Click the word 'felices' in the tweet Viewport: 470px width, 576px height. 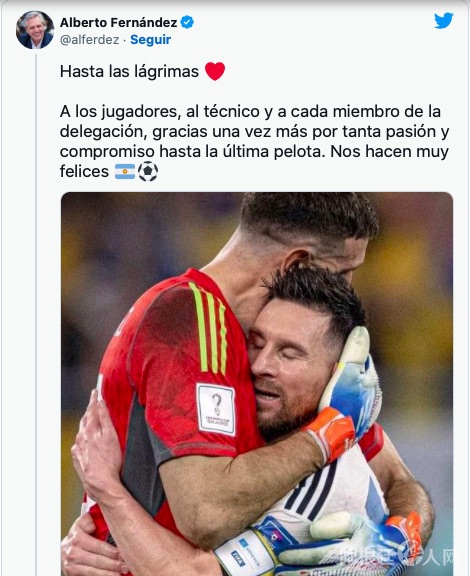point(84,172)
